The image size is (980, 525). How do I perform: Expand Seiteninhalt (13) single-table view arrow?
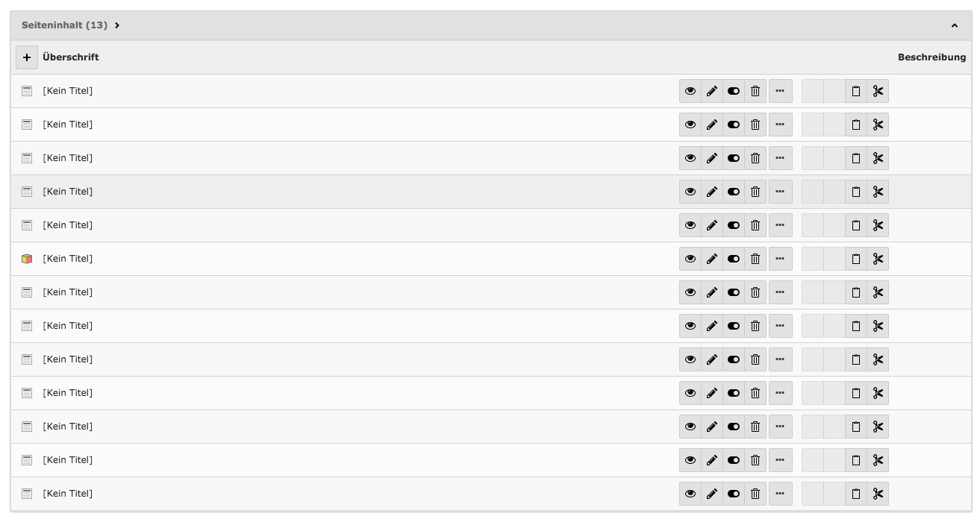pos(117,25)
